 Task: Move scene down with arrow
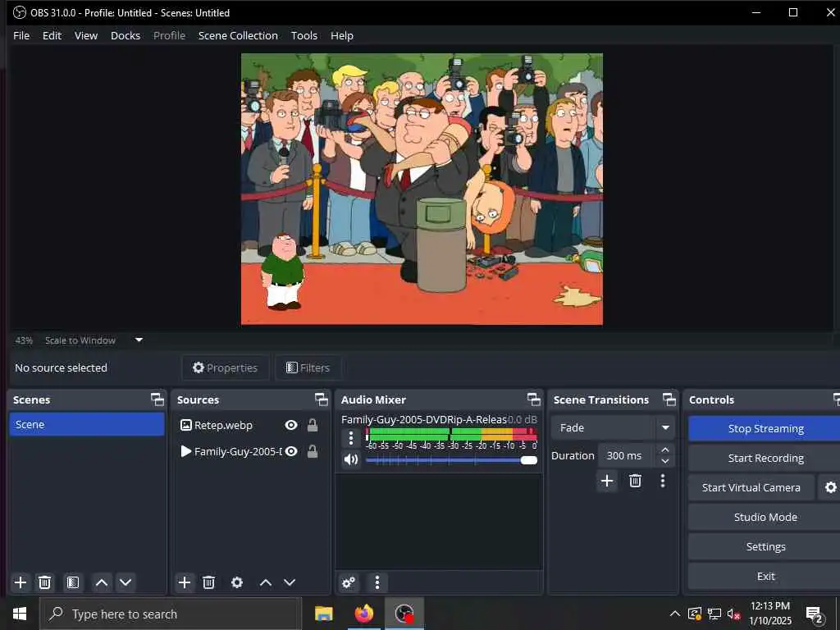click(x=126, y=582)
